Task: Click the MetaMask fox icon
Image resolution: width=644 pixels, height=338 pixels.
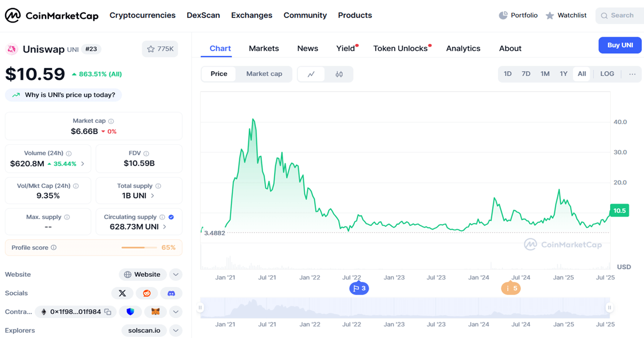Action: pos(156,312)
